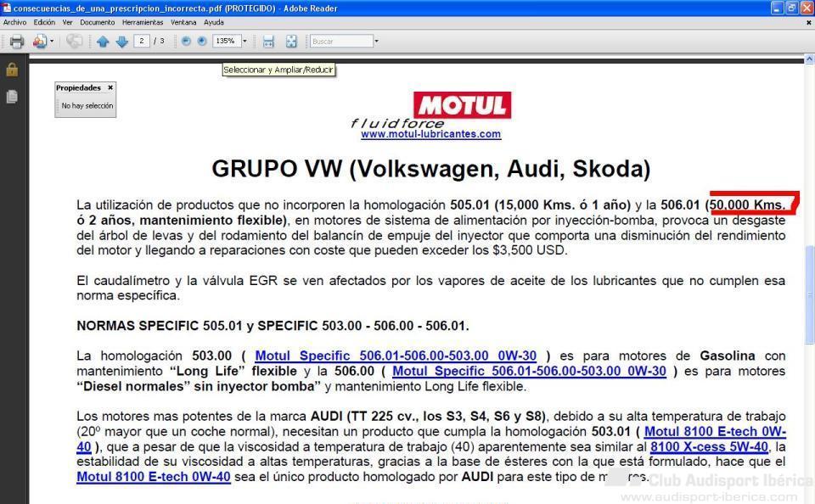
Task: Click the fit-width scrolling page icon
Action: pos(268,42)
